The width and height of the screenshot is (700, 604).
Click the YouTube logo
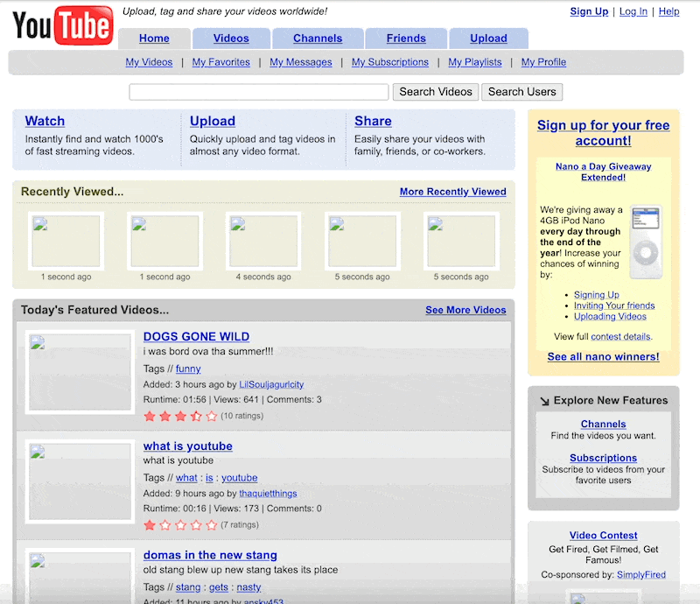62,25
